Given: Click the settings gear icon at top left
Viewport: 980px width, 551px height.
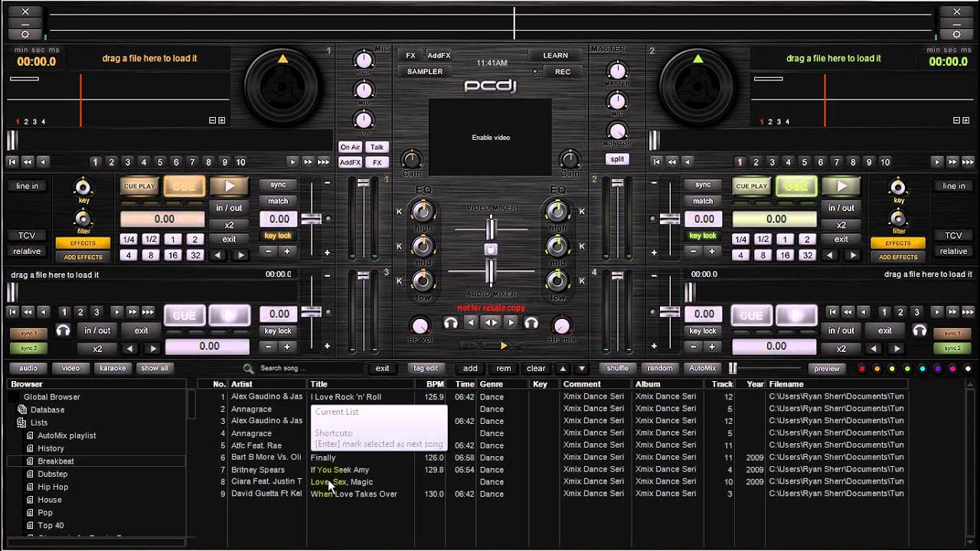Looking at the screenshot, I should coord(25,34).
